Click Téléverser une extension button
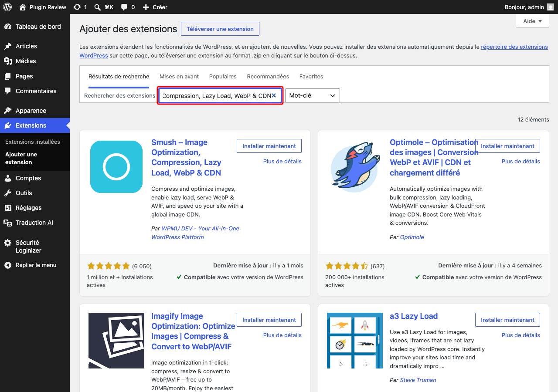The width and height of the screenshot is (558, 392). pos(220,29)
